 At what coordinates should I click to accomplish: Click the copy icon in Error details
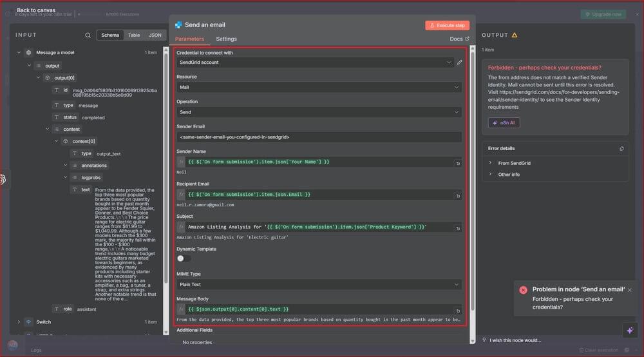(x=621, y=149)
